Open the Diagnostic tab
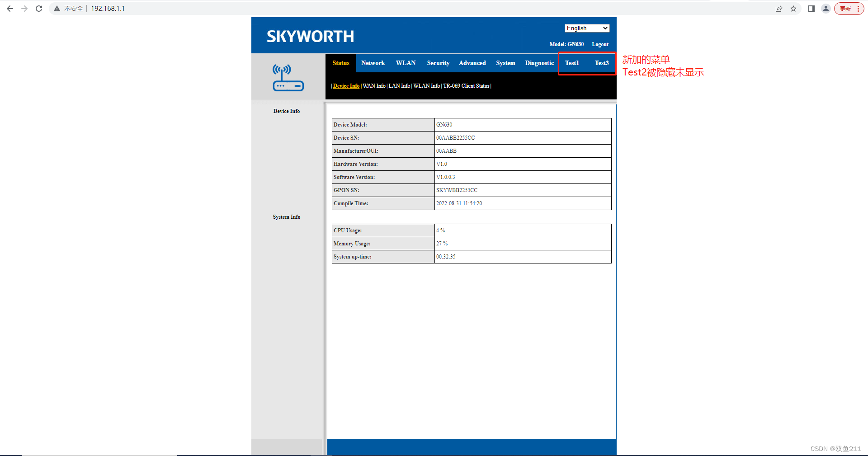Screen dimensions: 868x456 coord(539,63)
